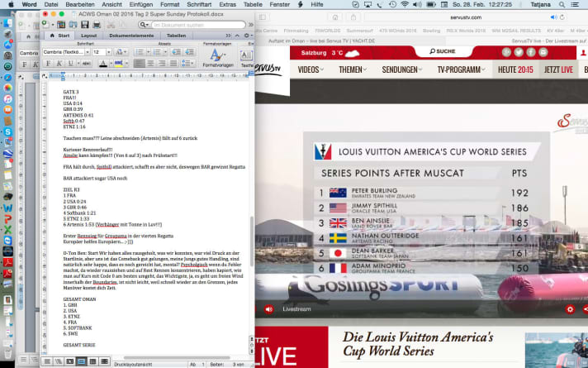588x368 pixels.
Task: Open the highlight color dropdown arrow
Action: (x=126, y=64)
